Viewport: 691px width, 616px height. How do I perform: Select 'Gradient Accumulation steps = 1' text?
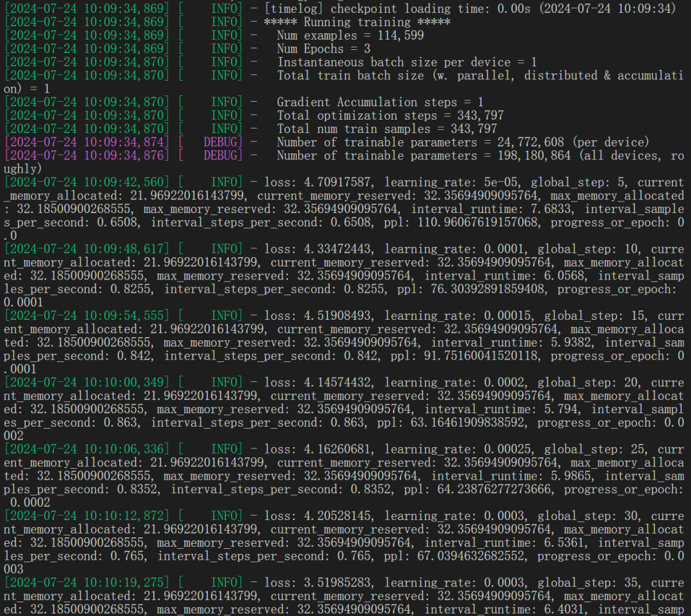click(380, 102)
